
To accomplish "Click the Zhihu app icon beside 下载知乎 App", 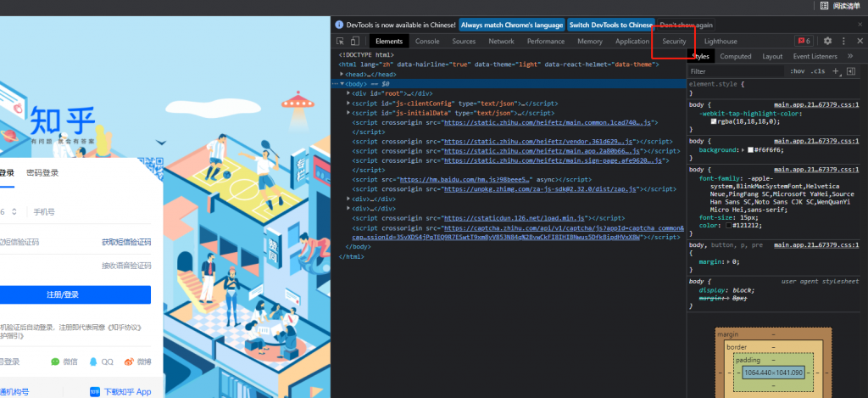I will pyautogui.click(x=95, y=392).
